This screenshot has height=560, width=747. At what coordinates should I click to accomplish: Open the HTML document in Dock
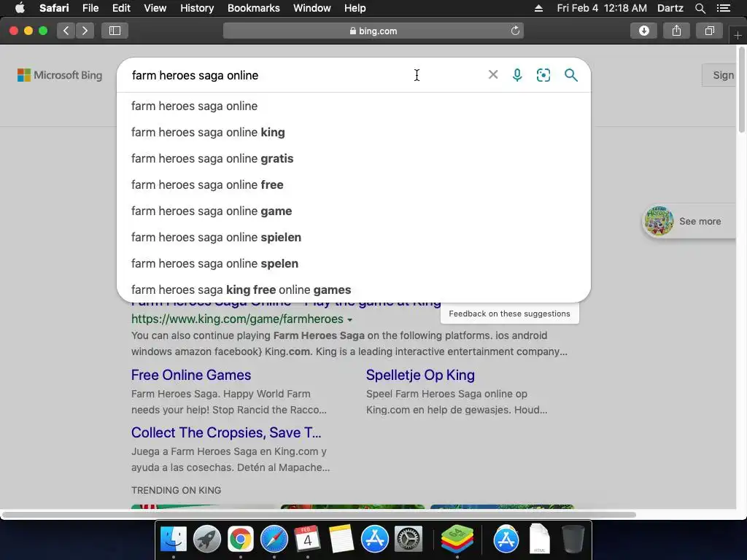tap(540, 539)
